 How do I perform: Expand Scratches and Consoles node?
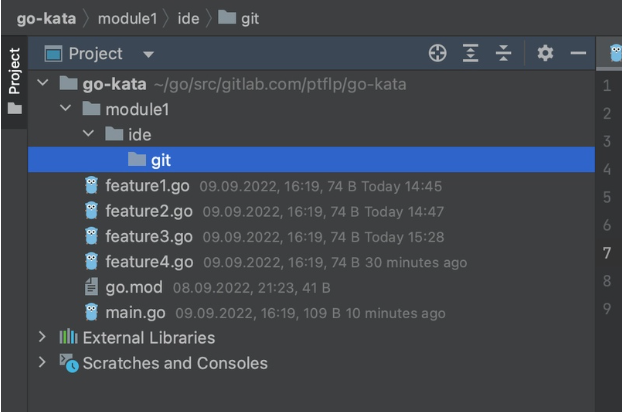pyautogui.click(x=43, y=363)
